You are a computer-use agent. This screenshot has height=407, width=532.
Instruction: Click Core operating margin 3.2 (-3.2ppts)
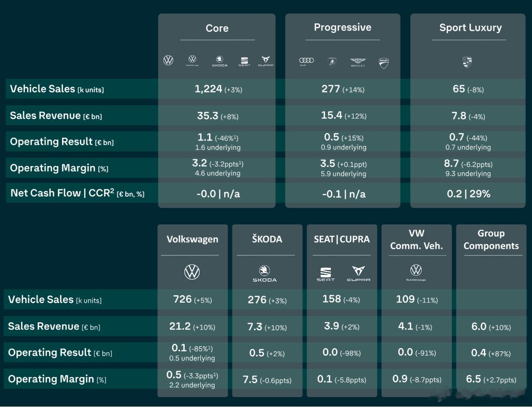tap(218, 164)
